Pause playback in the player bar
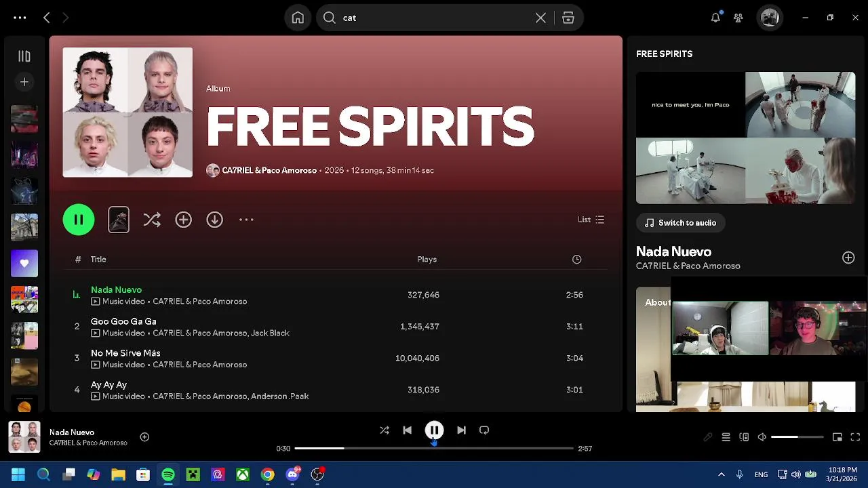Viewport: 868px width, 488px height. pos(434,430)
